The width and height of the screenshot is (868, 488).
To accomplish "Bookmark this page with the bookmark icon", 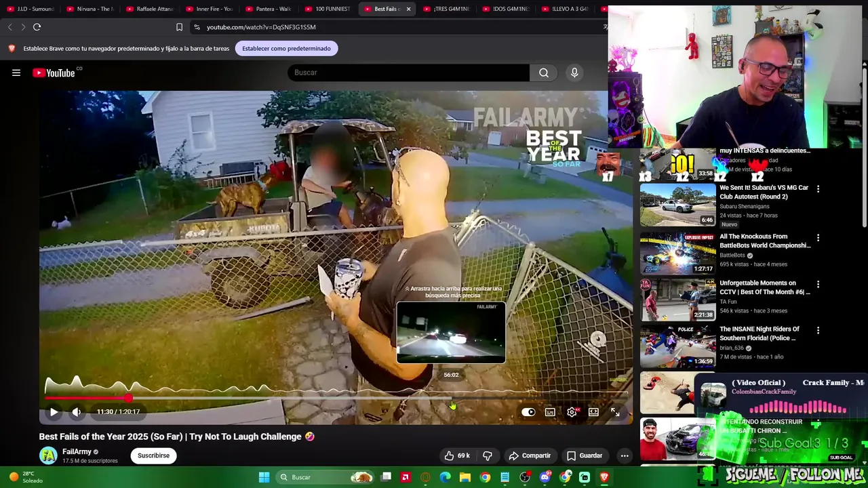I will [x=179, y=27].
